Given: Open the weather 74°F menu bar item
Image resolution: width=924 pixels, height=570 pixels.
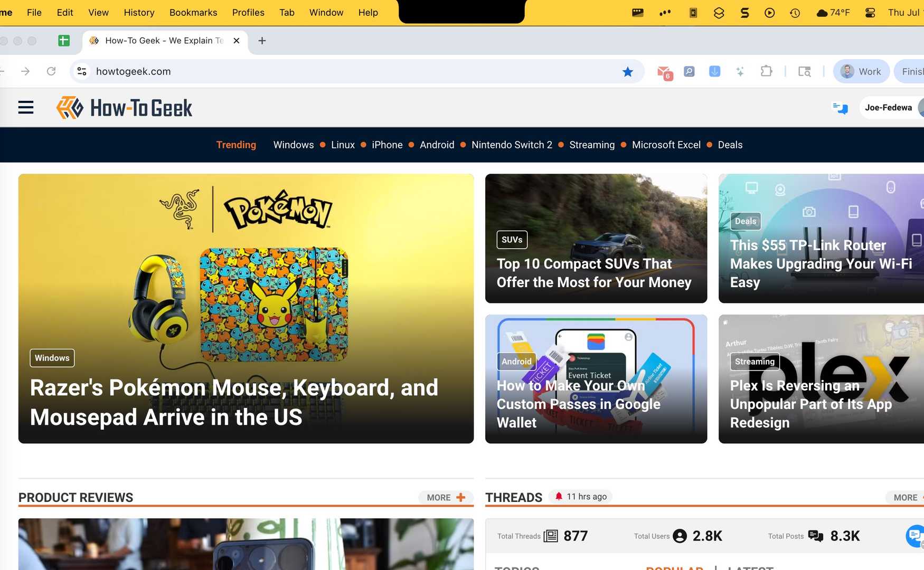Looking at the screenshot, I should [833, 13].
